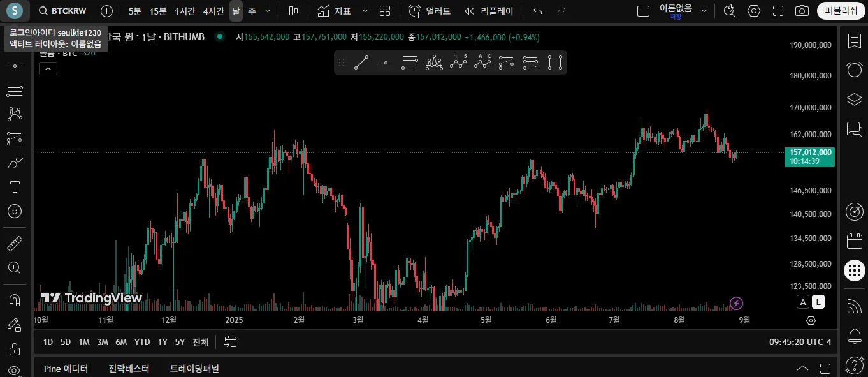Save layout named 이름없음

pyautogui.click(x=676, y=11)
